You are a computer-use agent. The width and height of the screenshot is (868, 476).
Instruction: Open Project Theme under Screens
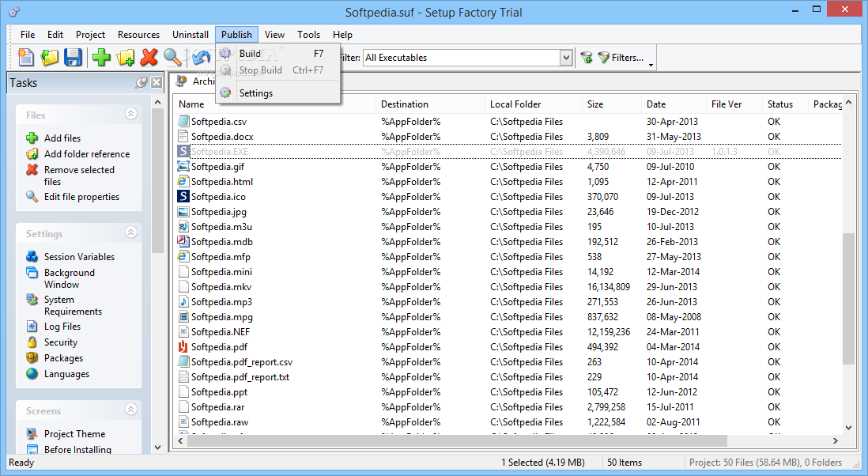coord(75,434)
